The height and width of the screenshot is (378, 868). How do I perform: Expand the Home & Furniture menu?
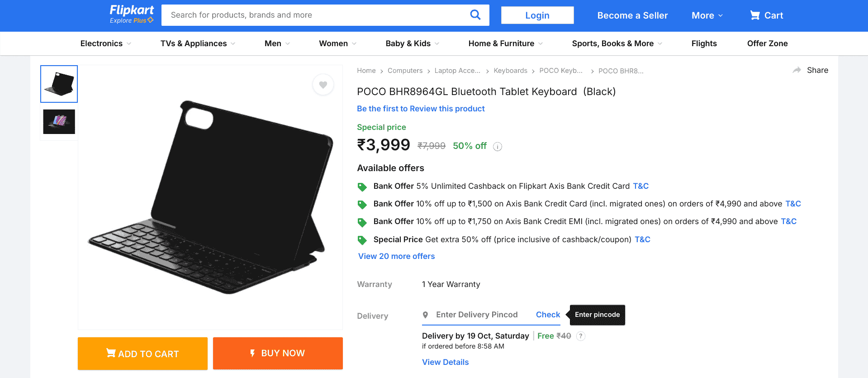(505, 43)
